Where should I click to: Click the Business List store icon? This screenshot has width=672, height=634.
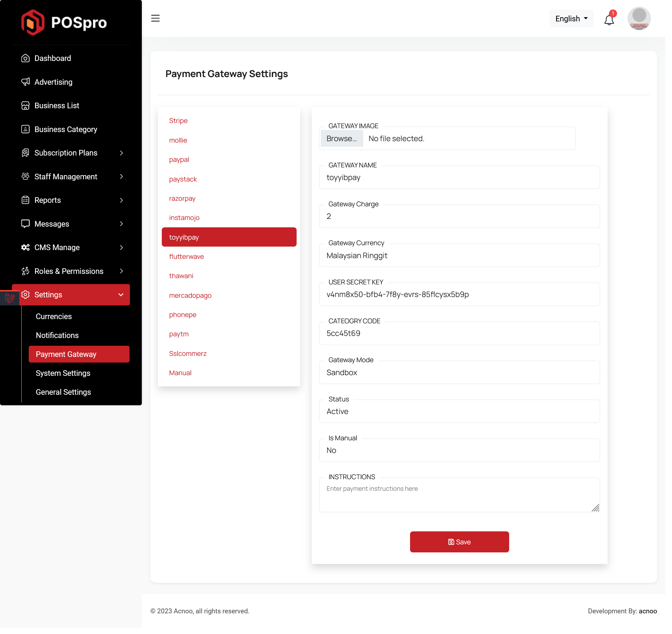point(25,105)
